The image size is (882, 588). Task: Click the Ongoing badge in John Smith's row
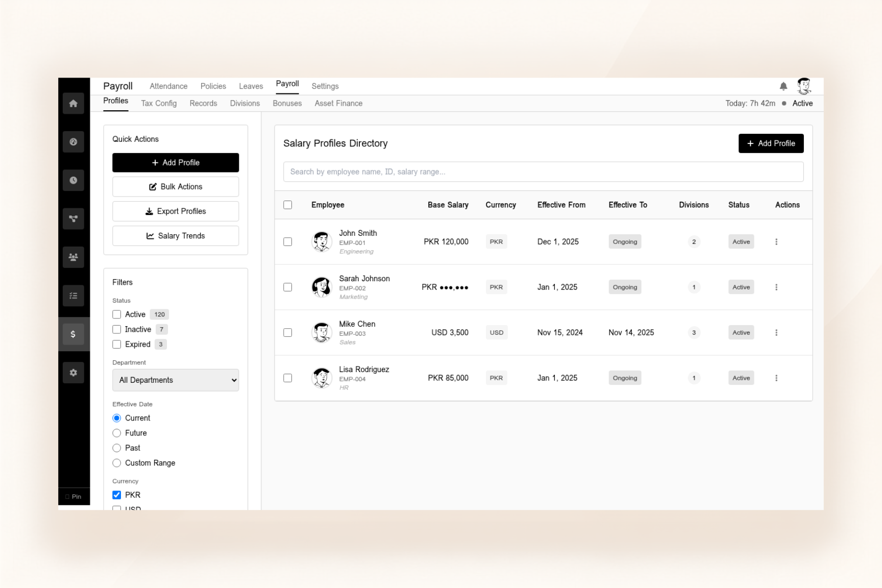tap(625, 242)
